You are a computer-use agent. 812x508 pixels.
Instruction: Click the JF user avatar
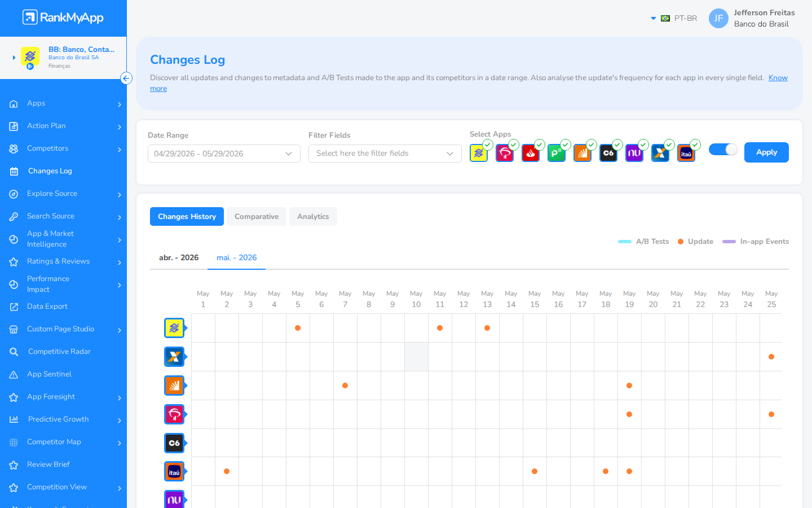(x=718, y=18)
